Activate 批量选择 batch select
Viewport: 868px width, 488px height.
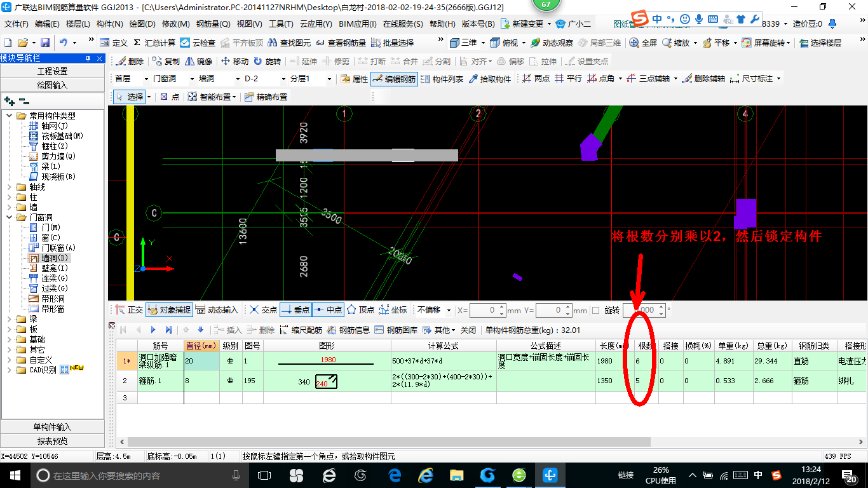[x=392, y=43]
